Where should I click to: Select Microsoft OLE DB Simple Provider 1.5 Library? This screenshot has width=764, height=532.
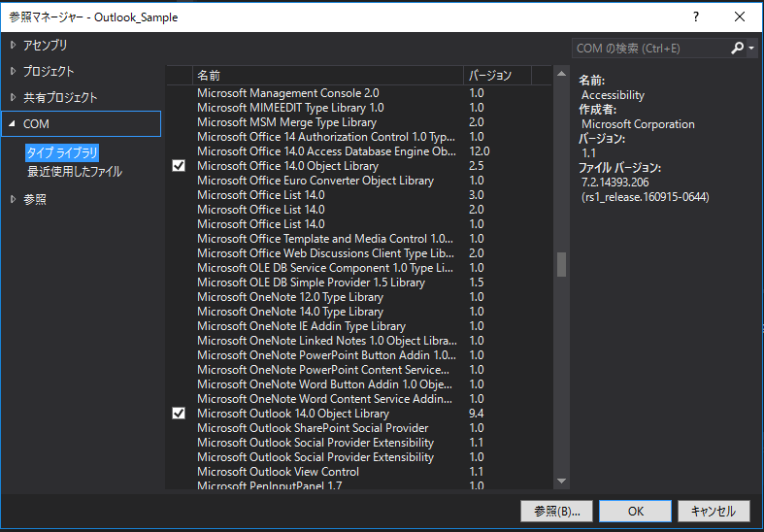[x=359, y=283]
